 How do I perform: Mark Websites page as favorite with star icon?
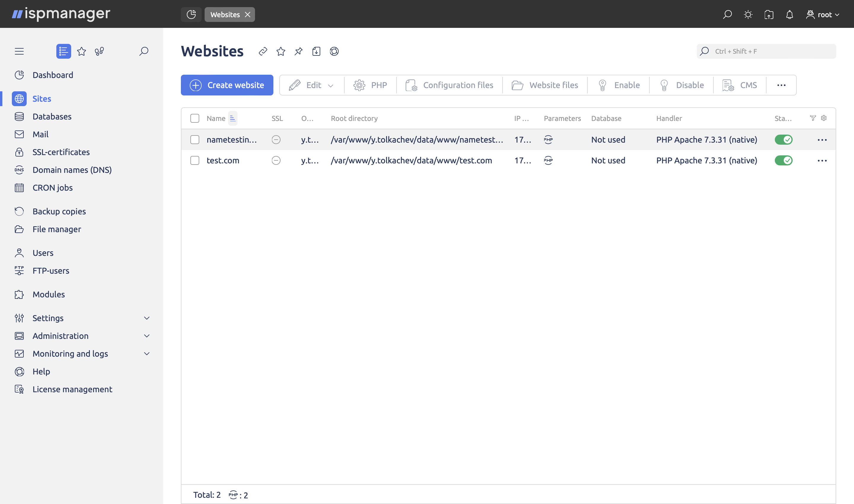tap(281, 51)
